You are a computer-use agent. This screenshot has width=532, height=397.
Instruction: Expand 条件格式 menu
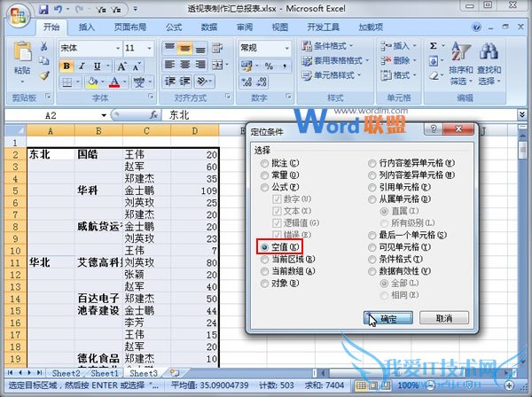click(x=327, y=45)
